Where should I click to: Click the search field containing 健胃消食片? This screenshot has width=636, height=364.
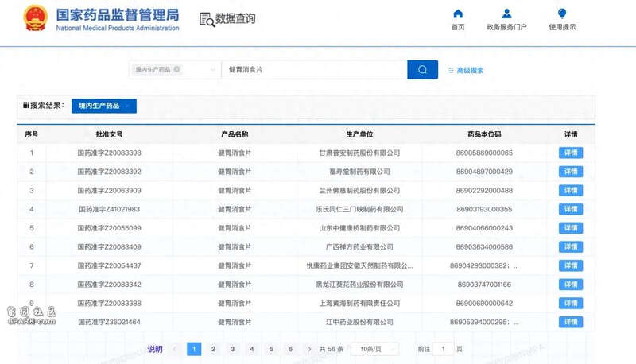click(x=314, y=70)
